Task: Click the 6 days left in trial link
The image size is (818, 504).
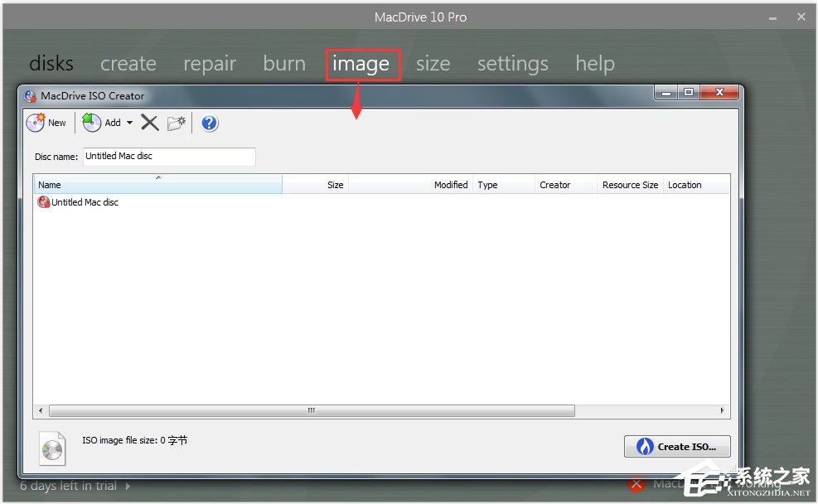Action: [75, 486]
